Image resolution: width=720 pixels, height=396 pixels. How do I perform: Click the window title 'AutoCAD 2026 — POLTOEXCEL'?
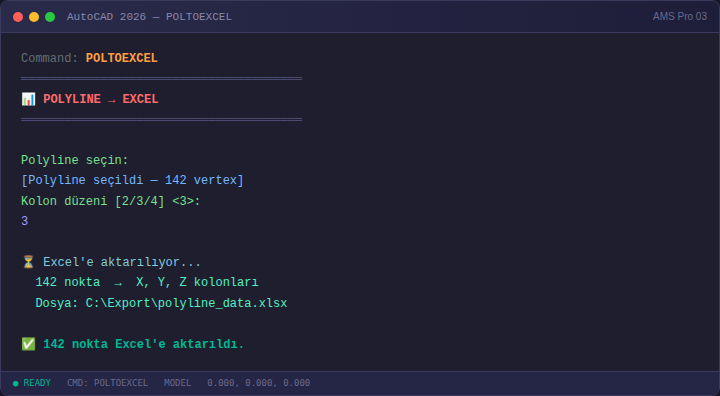pos(149,17)
